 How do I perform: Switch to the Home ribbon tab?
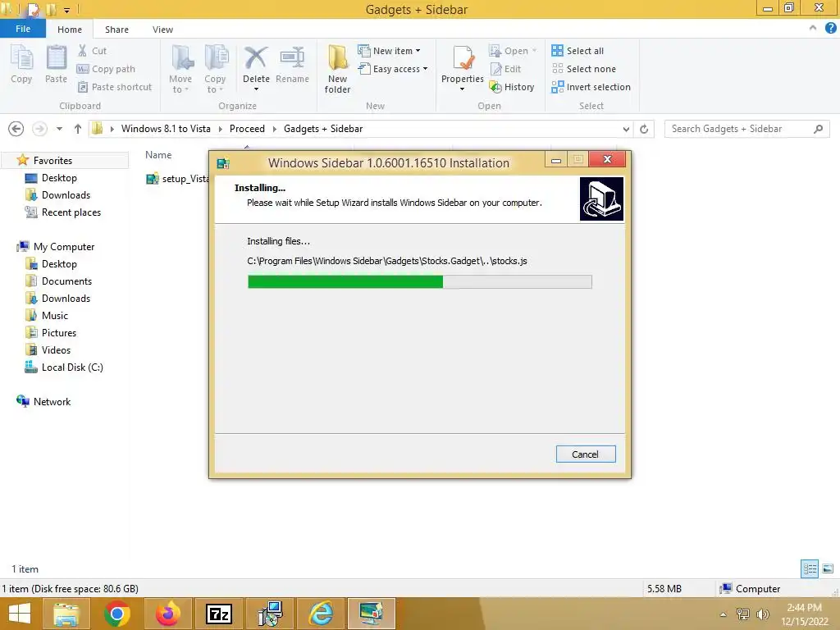pos(70,30)
